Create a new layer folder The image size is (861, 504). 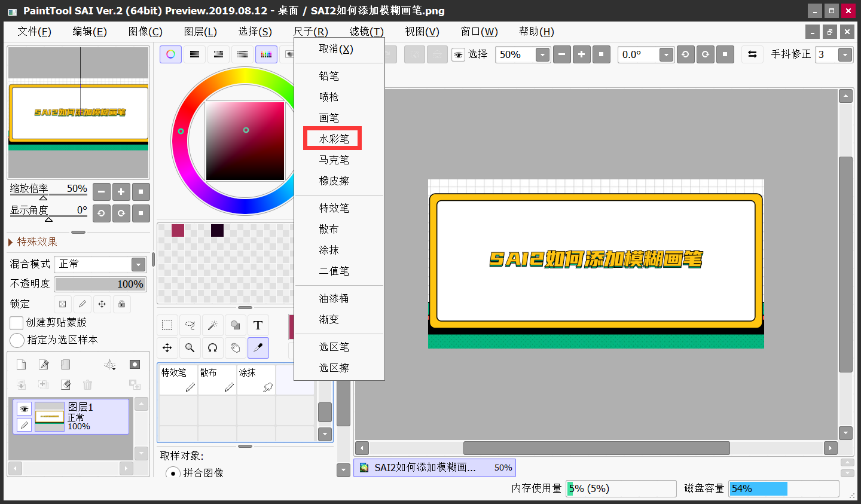tap(66, 365)
